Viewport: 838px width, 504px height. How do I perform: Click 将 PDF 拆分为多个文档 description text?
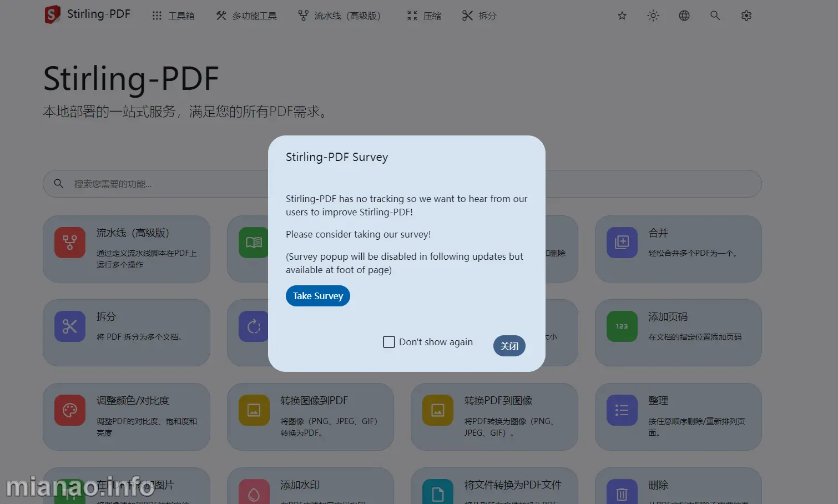click(140, 337)
